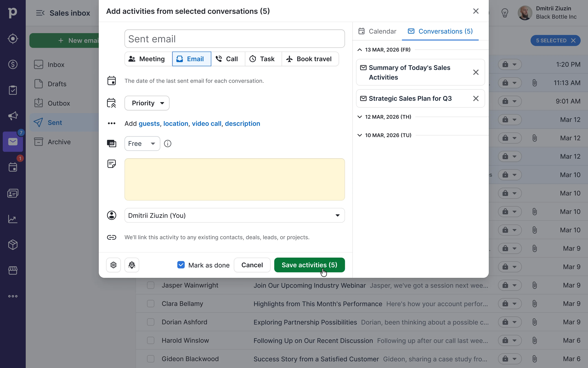Open the Free availability dropdown
Image resolution: width=588 pixels, height=368 pixels.
pyautogui.click(x=142, y=144)
